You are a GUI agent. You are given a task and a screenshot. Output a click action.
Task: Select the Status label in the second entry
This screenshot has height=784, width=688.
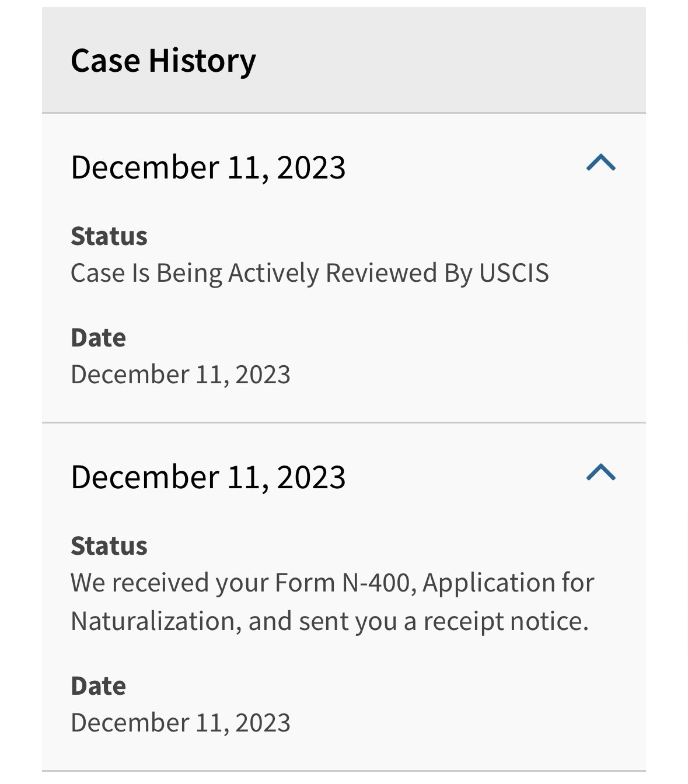109,546
